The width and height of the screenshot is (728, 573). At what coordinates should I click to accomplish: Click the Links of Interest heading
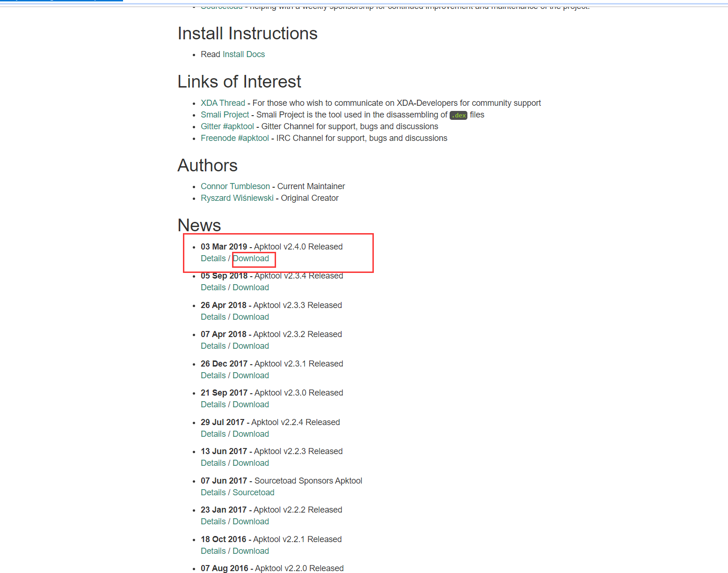coord(239,82)
